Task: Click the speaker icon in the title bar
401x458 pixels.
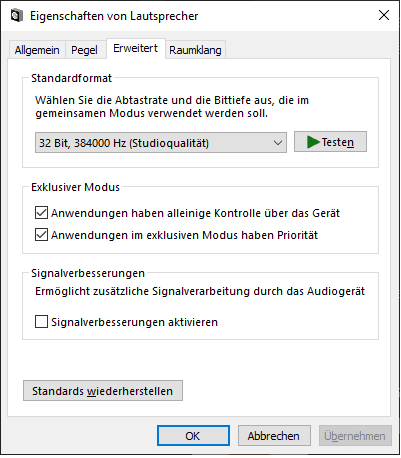Action: (x=16, y=16)
